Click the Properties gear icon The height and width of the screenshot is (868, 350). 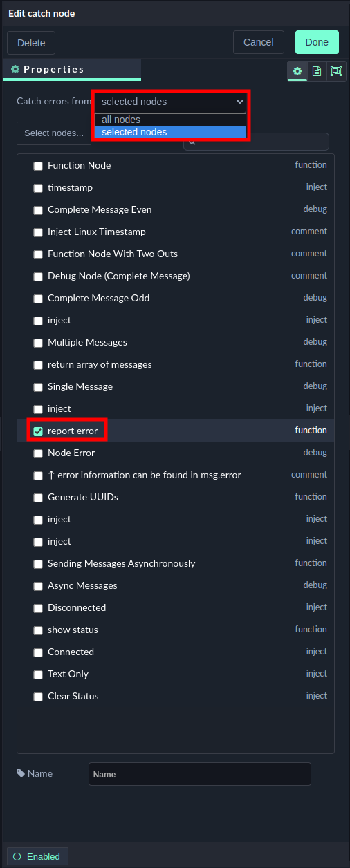pyautogui.click(x=15, y=69)
